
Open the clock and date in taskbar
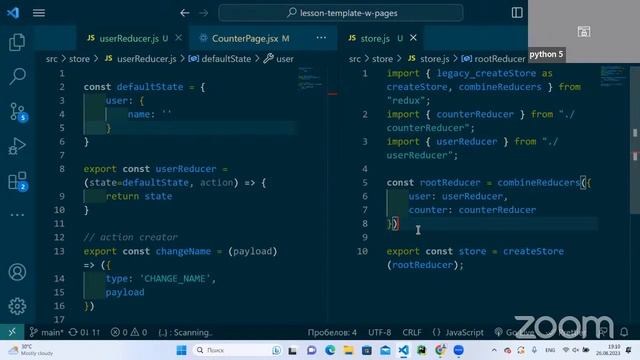pyautogui.click(x=608, y=350)
